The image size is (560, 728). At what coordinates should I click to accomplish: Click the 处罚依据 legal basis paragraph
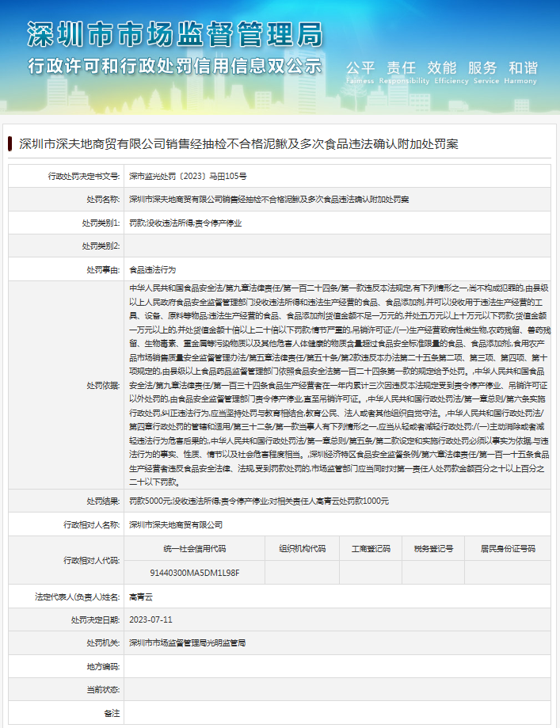(339, 383)
